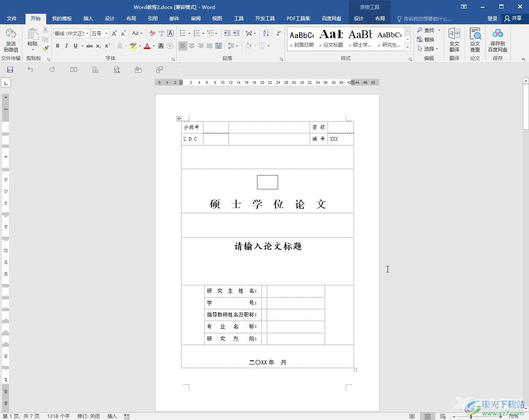Open the thesis plagiarism check (论文查重)
This screenshot has height=420, width=529.
[475, 40]
